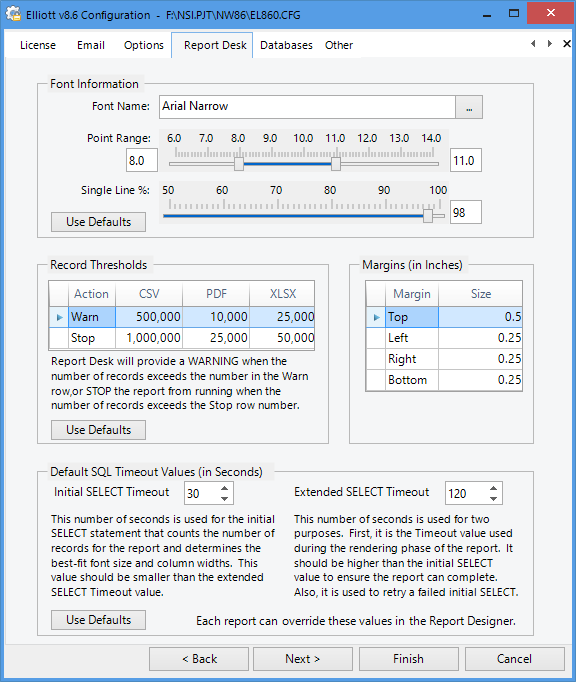The width and height of the screenshot is (576, 682).
Task: Click the maximum point size field 11.0
Action: pos(466,160)
